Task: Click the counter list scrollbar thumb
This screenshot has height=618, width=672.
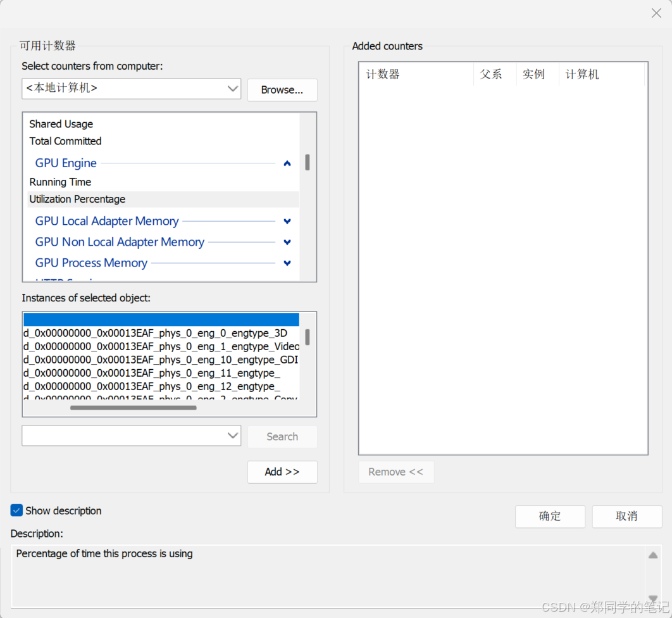Action: (x=308, y=163)
